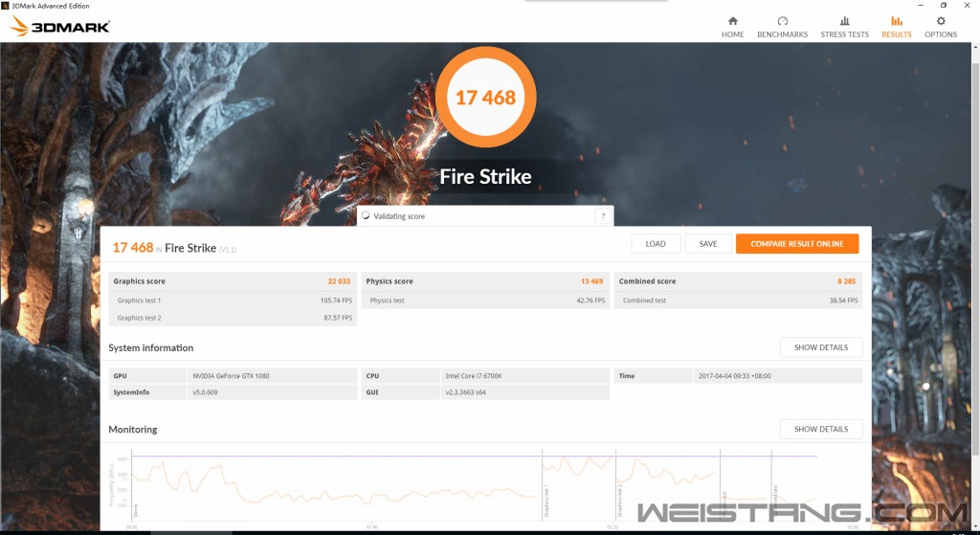Screen dimensions: 980x535
Task: Click the System information heading
Action: [150, 347]
